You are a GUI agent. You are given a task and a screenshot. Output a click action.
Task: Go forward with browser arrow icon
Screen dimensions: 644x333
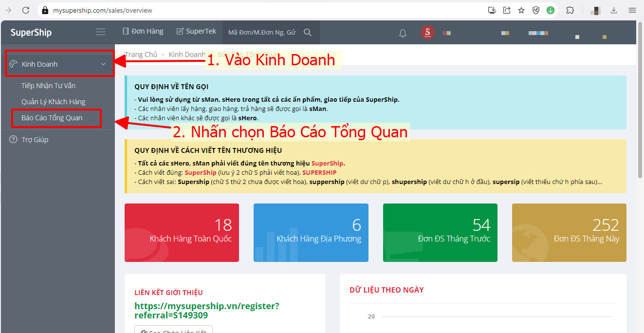point(8,10)
